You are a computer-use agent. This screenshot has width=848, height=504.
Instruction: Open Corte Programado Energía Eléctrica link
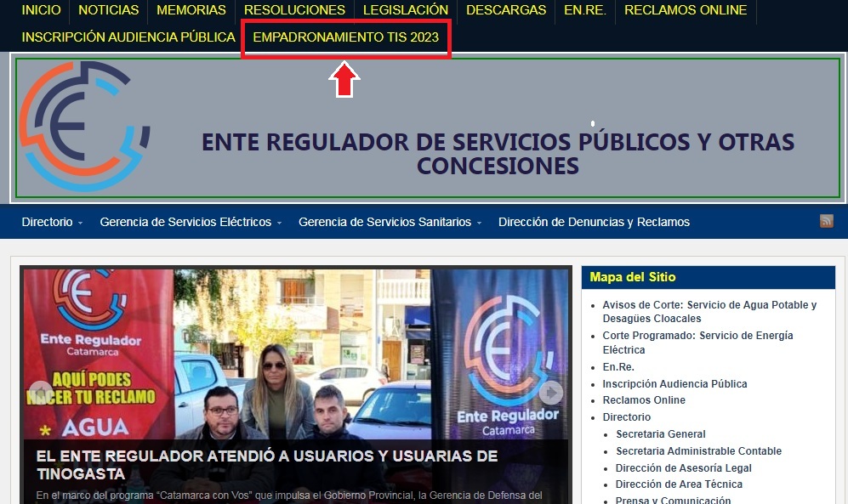point(697,342)
